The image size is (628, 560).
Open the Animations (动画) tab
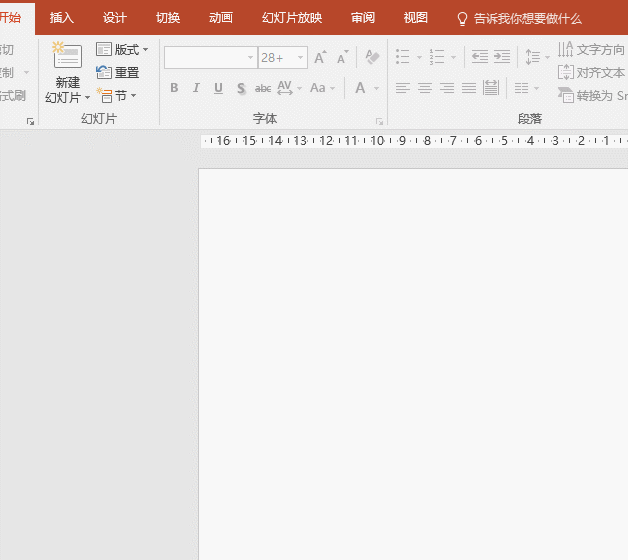pyautogui.click(x=221, y=18)
